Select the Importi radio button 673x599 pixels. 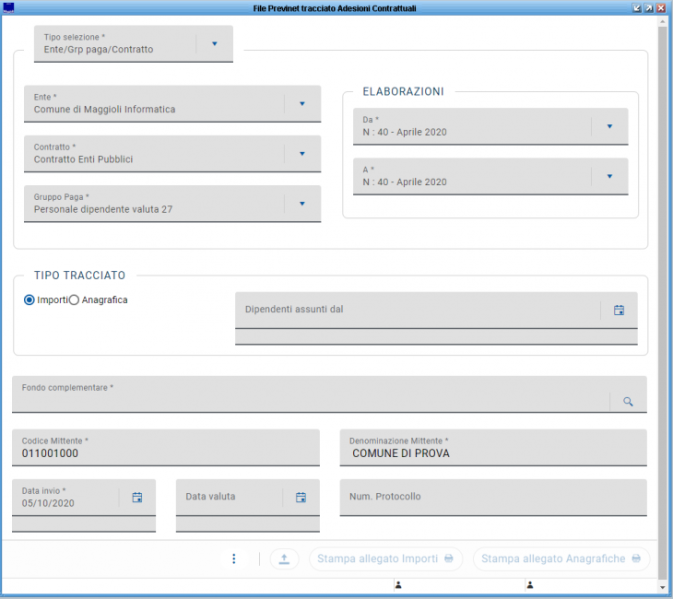tap(29, 300)
